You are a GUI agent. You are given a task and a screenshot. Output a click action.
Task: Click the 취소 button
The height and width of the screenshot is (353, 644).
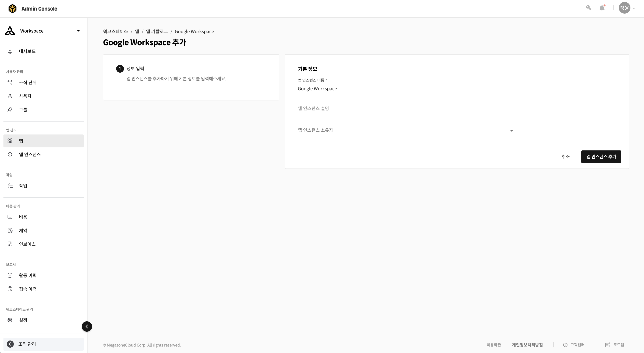566,157
